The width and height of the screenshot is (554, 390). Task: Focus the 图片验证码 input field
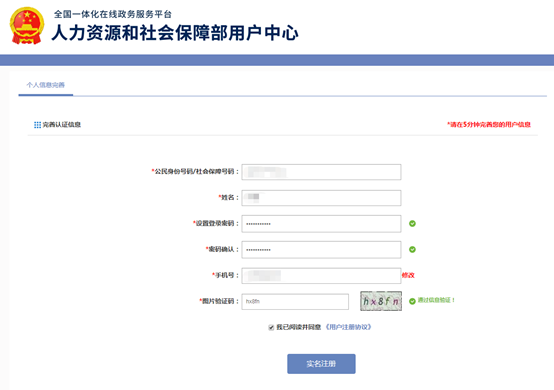[x=295, y=302]
